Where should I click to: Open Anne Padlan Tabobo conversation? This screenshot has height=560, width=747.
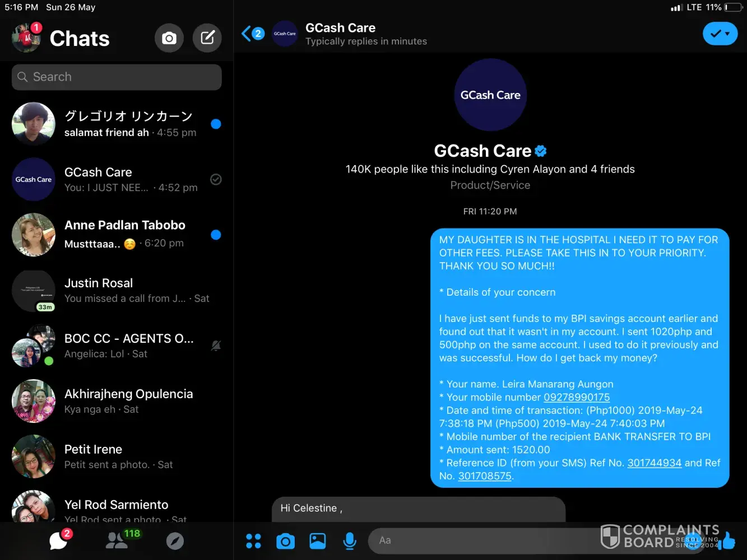point(117,235)
